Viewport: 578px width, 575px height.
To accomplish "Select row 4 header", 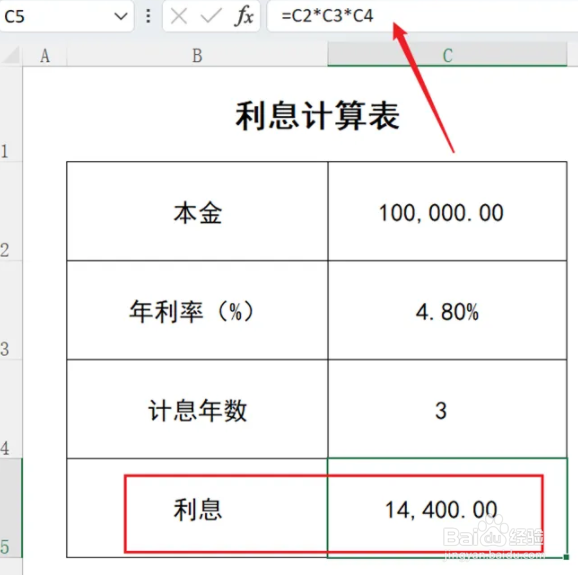I will 11,409.
